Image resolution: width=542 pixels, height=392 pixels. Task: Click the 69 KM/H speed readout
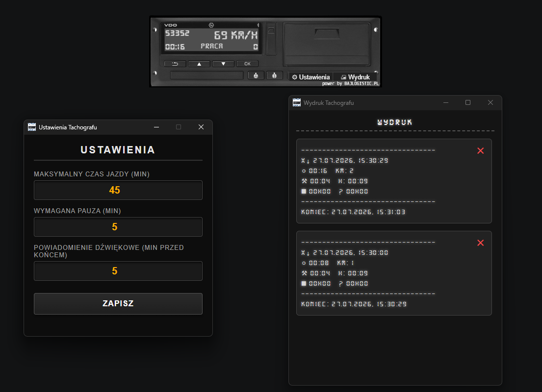(x=236, y=35)
